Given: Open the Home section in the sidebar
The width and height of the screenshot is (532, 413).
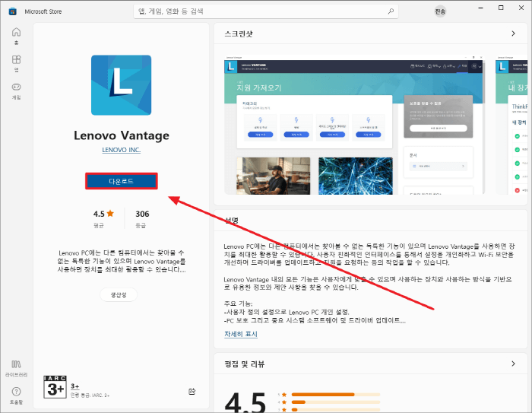Looking at the screenshot, I should (x=16, y=36).
